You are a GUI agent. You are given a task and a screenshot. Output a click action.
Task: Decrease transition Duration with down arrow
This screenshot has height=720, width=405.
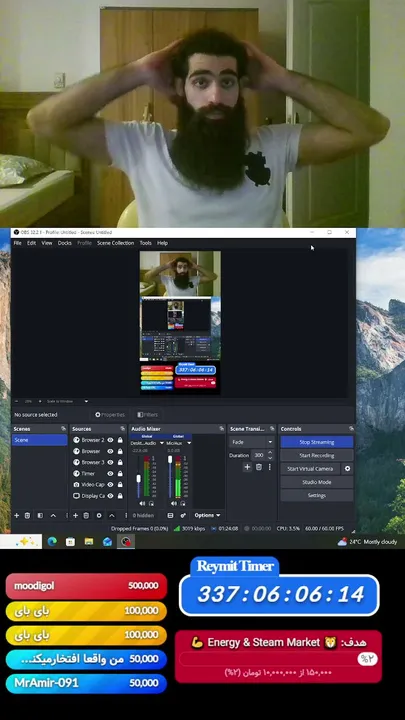tap(270, 458)
